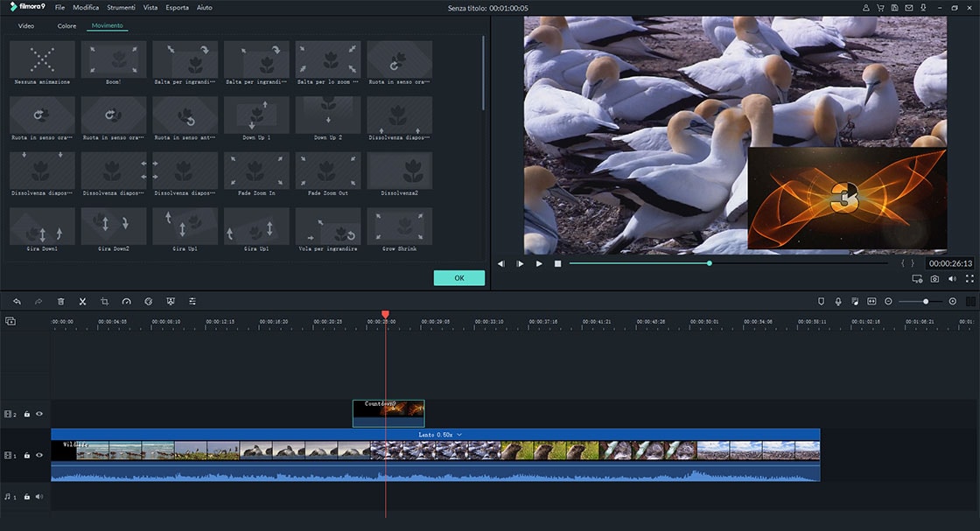This screenshot has height=531, width=980.
Task: Apply the Dissolvenza2 motion preset
Action: [x=400, y=174]
